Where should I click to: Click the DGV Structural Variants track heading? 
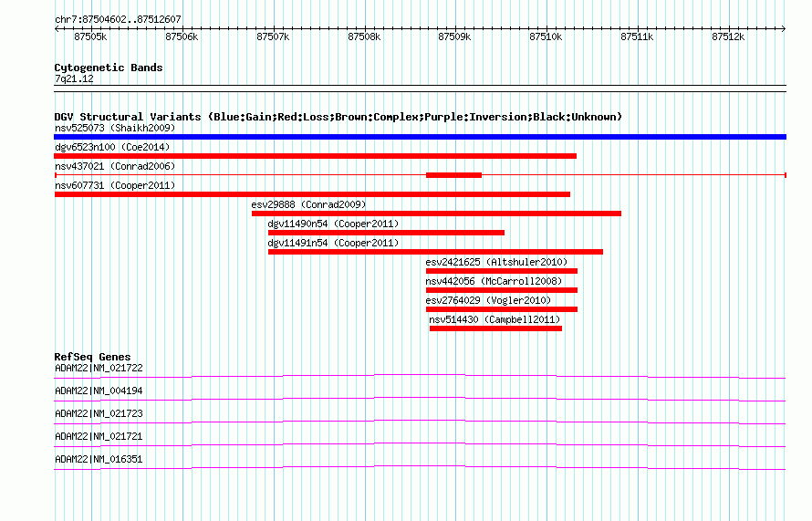click(x=338, y=117)
